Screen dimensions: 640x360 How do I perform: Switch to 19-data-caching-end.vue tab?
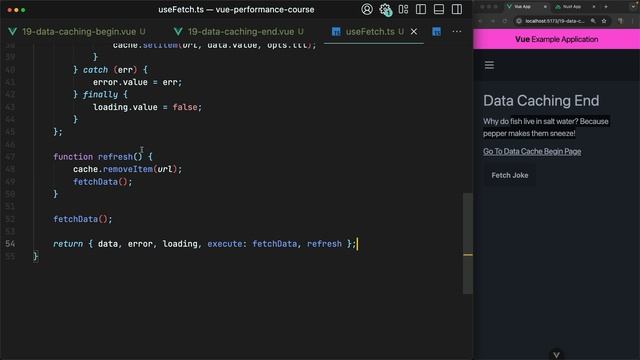click(241, 31)
